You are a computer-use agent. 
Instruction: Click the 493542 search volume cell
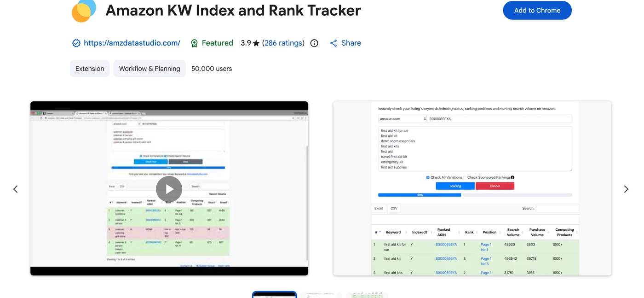[x=511, y=259]
